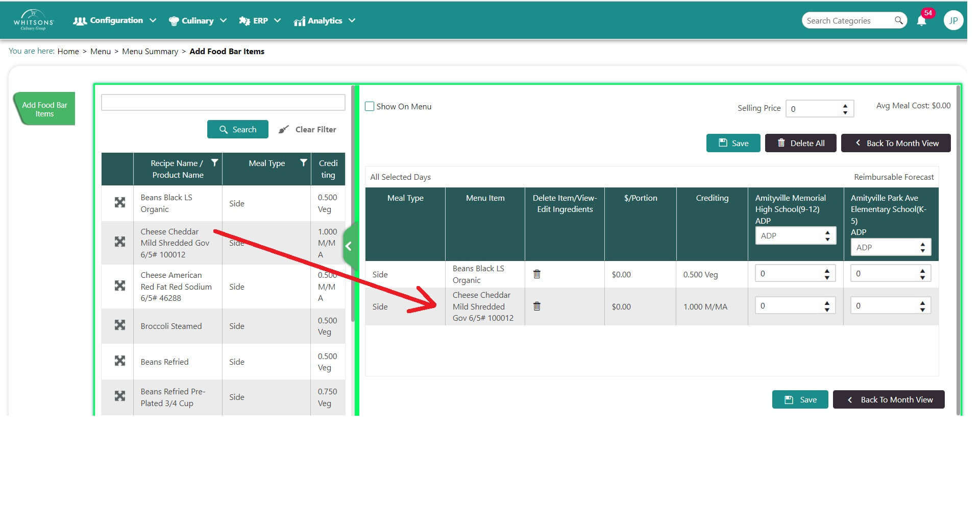The width and height of the screenshot is (980, 522).
Task: Expand the Culinary menu
Action: click(198, 21)
